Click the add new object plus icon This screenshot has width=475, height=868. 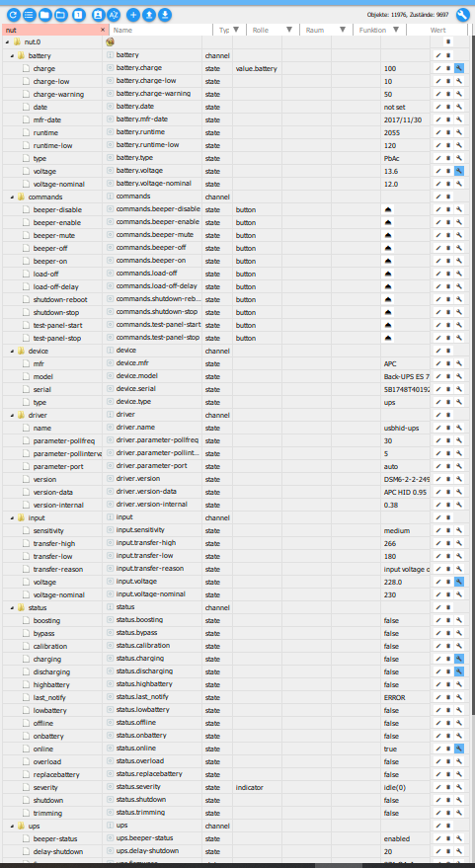(x=133, y=15)
